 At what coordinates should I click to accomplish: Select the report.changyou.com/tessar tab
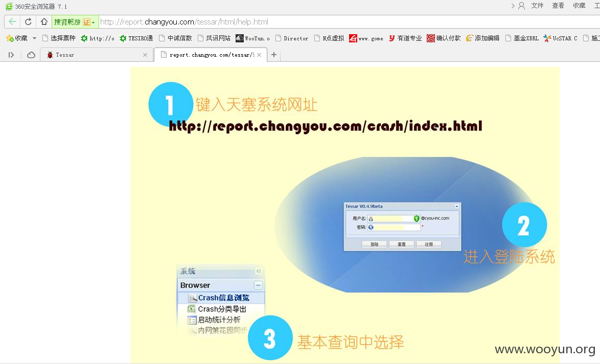click(211, 55)
